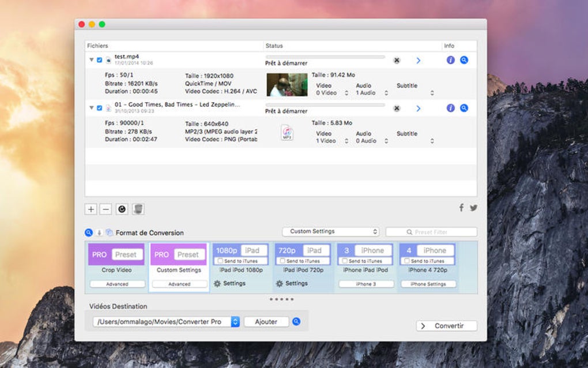Screen dimensions: 588x368
Task: Enable Send to iTunes on iPad 1080p preset
Action: click(x=220, y=261)
